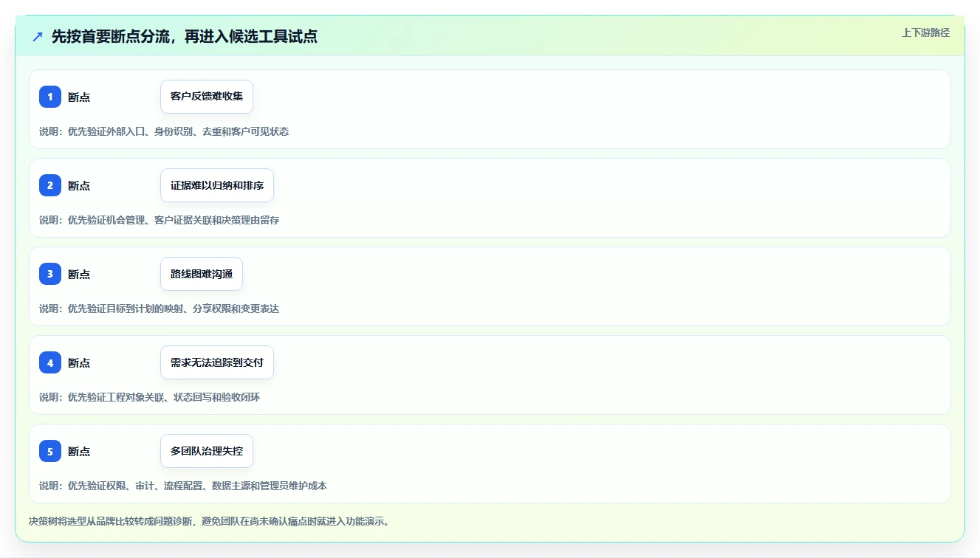
Task: Select the number 3 step badge
Action: coord(50,274)
